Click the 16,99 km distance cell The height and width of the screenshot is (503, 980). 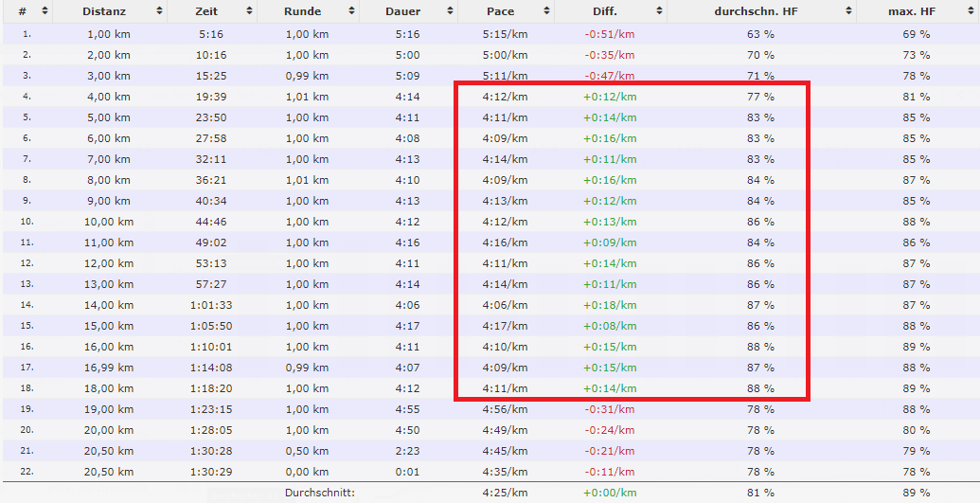coord(109,368)
